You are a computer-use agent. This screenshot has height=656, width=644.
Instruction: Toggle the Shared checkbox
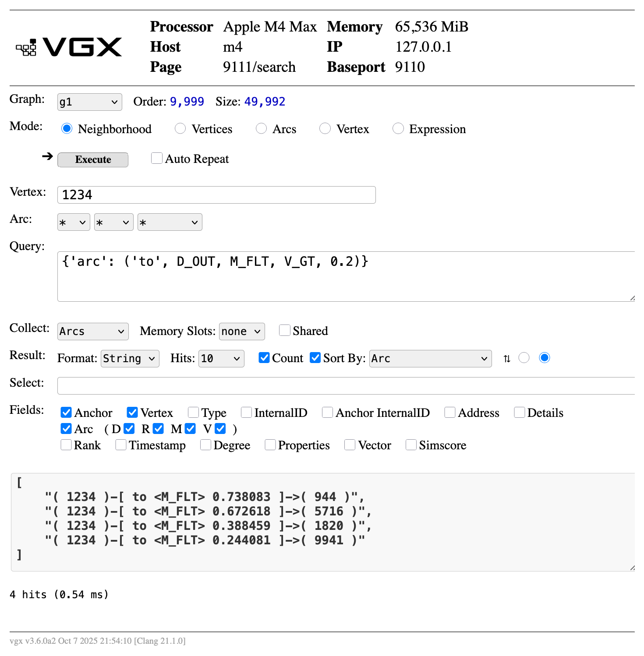point(284,331)
